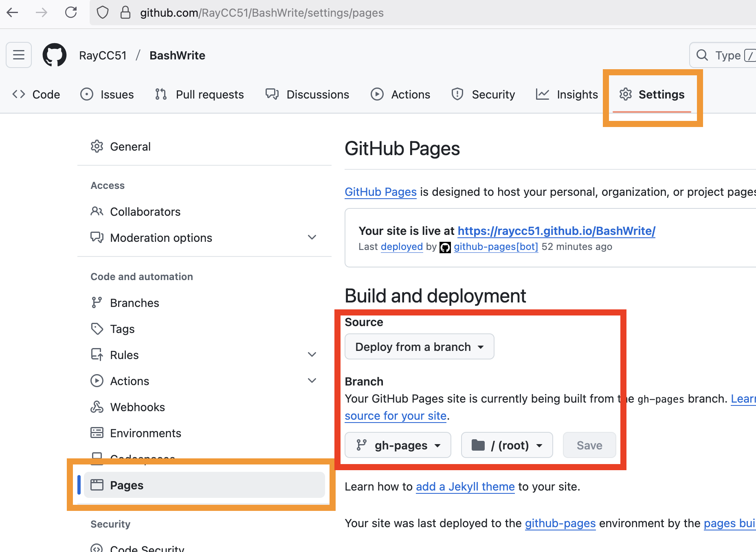
Task: Click the Collaborators people icon
Action: 97,212
